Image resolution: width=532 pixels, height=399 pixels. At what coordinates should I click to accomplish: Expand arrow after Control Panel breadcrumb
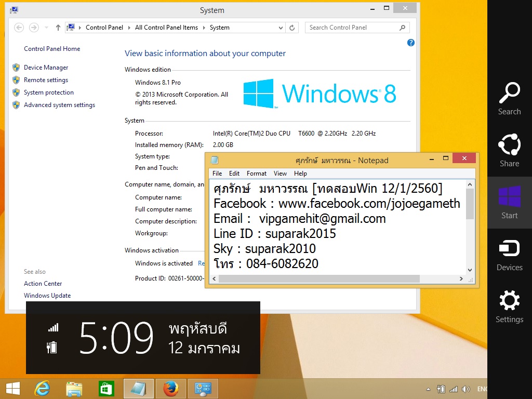point(129,28)
